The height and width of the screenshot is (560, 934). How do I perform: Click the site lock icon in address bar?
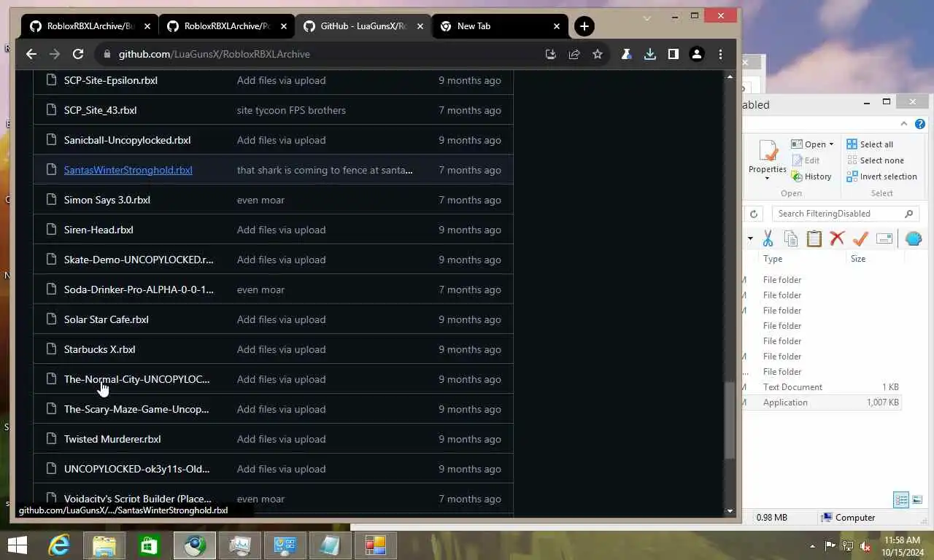pyautogui.click(x=107, y=54)
